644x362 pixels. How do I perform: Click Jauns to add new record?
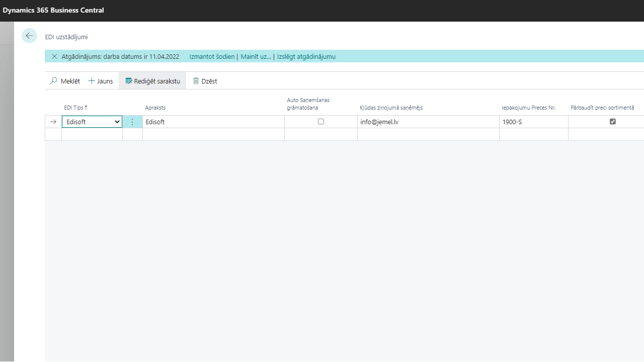(101, 81)
